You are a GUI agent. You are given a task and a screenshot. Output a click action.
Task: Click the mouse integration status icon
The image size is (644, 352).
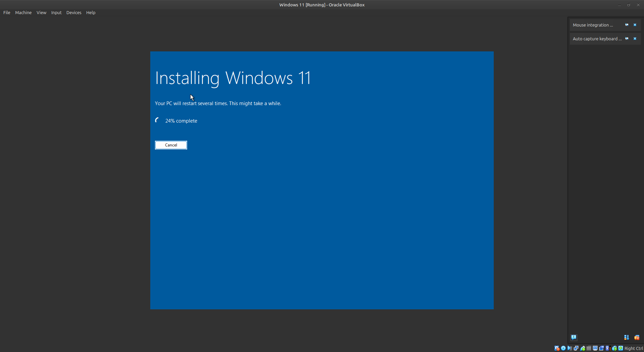point(614,348)
